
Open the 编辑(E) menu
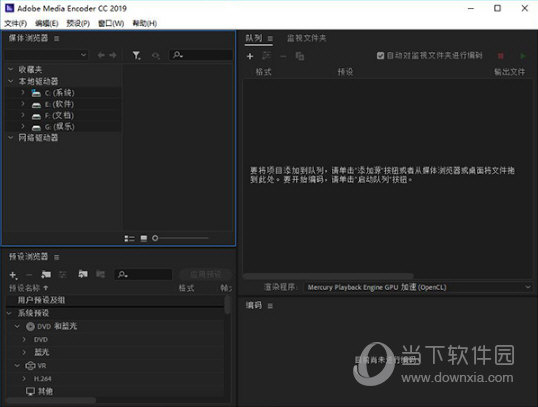(47, 23)
